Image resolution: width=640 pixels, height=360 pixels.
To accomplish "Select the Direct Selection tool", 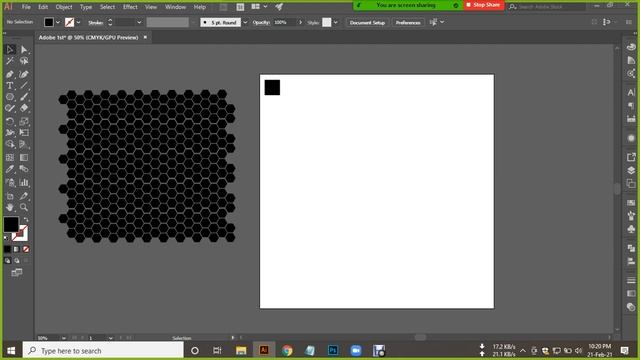I will 24,49.
